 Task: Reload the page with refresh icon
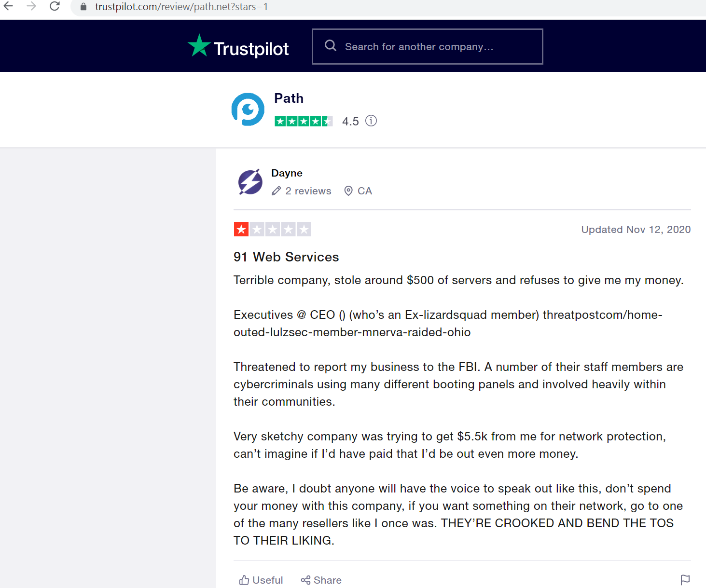point(55,6)
